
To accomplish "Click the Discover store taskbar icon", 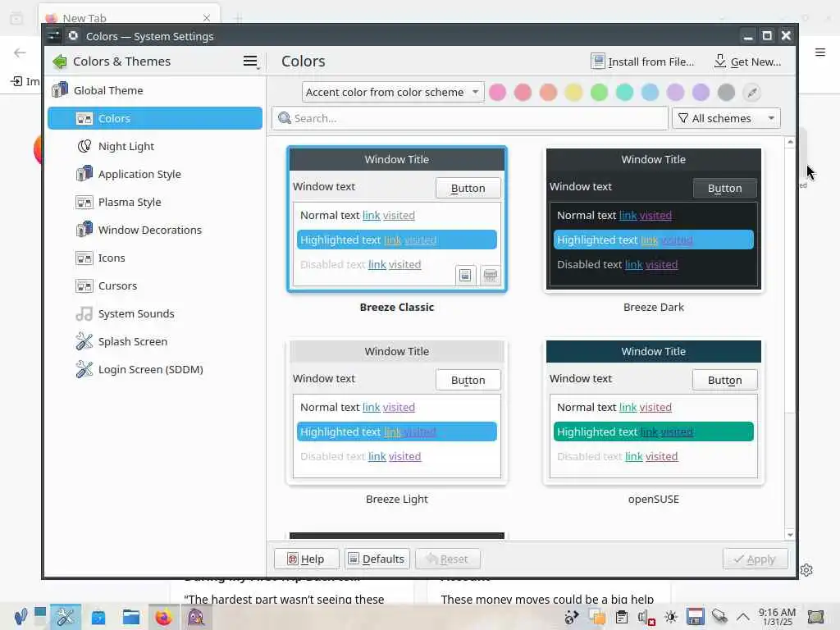I will tap(98, 617).
